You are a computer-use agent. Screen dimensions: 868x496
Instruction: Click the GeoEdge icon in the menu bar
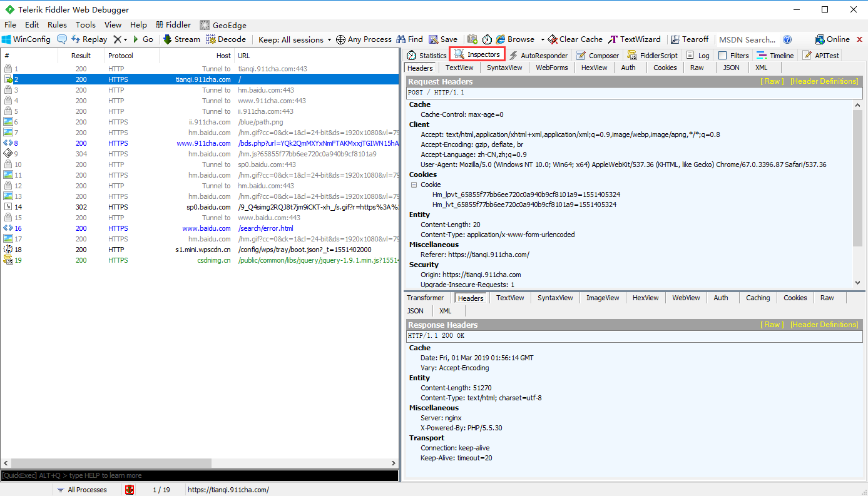[x=222, y=25]
